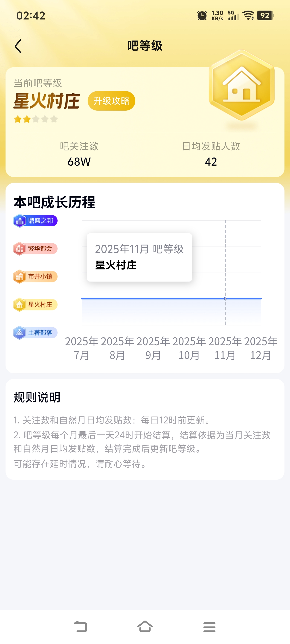Image resolution: width=290 pixels, height=644 pixels.
Task: Open the 升级攻略 upgrade guide
Action: tap(111, 101)
